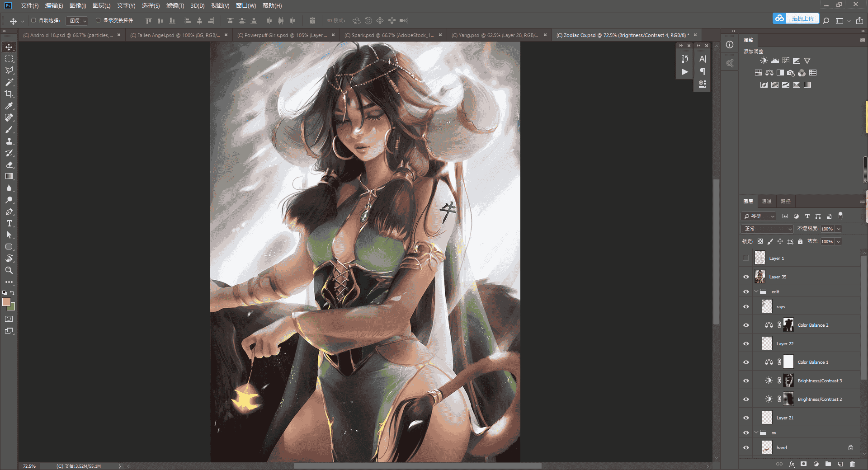Open the 滤镜(T) filter menu

click(175, 5)
